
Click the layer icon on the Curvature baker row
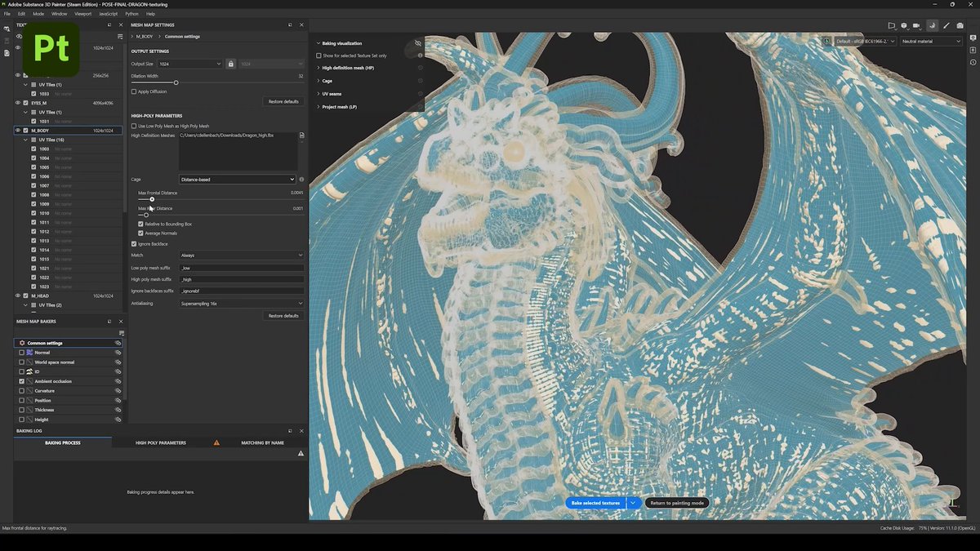118,391
